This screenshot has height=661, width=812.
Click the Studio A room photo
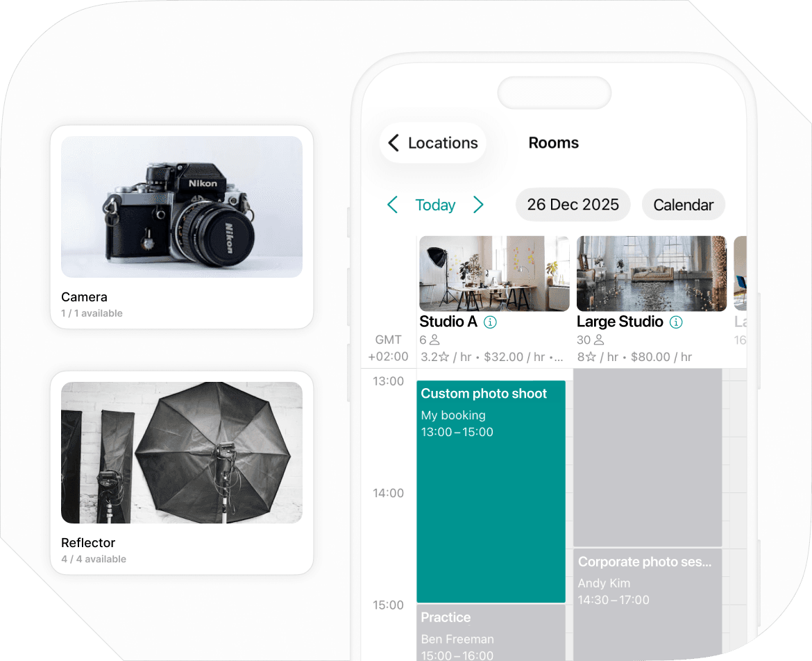coord(493,274)
